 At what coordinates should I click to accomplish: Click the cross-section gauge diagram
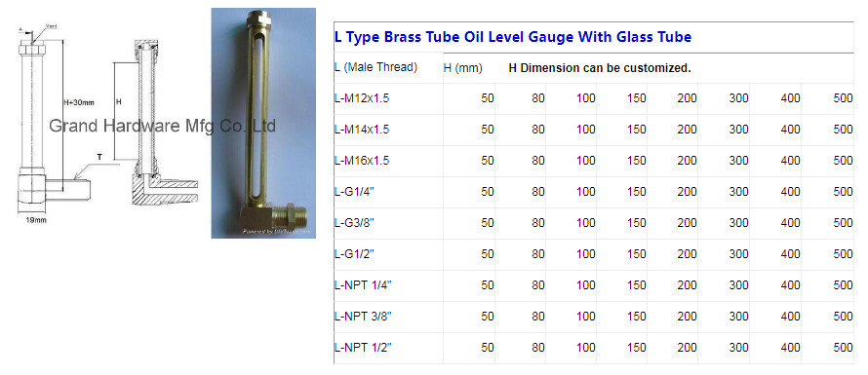(161, 126)
